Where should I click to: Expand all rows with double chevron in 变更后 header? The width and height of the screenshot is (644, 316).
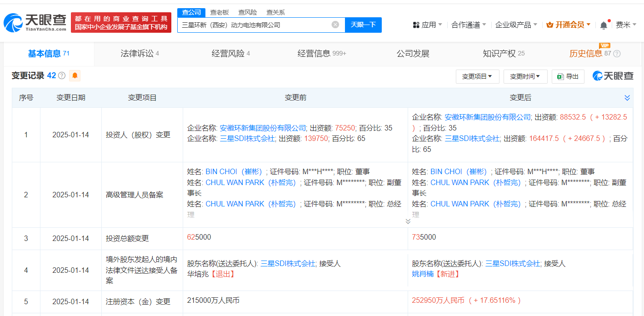point(627,98)
